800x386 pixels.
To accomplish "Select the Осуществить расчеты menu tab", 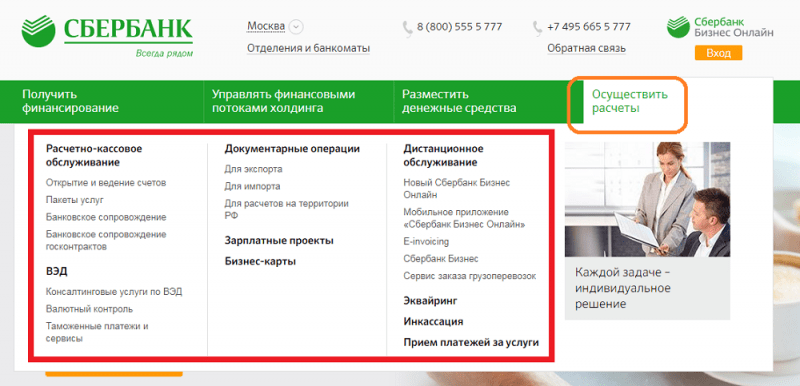I will [629, 101].
